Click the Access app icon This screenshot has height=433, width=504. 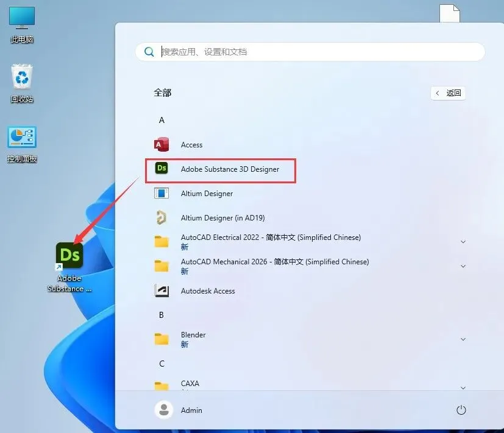tap(161, 144)
